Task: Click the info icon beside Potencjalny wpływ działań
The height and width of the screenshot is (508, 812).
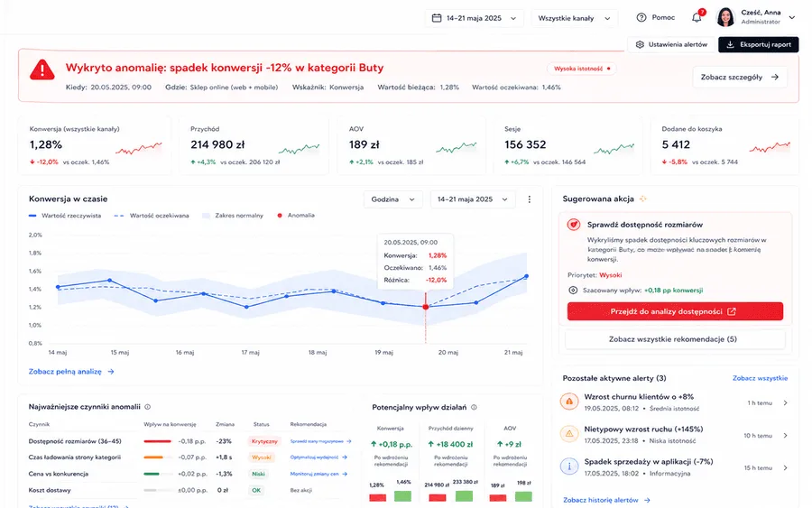Action: [x=474, y=408]
